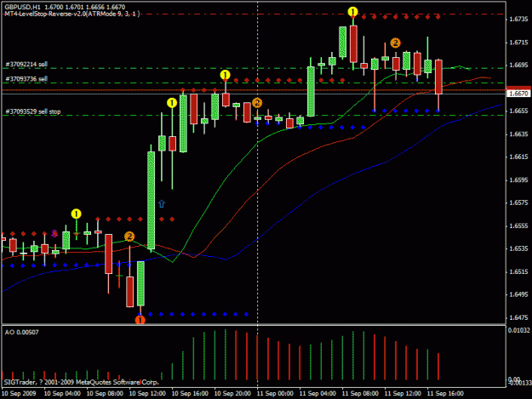
Task: Click price level 1.6655 on the axis
Action: point(519,111)
